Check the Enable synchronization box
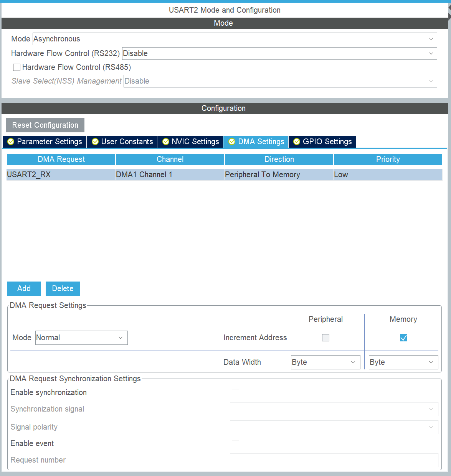This screenshot has height=476, width=451. 235,392
